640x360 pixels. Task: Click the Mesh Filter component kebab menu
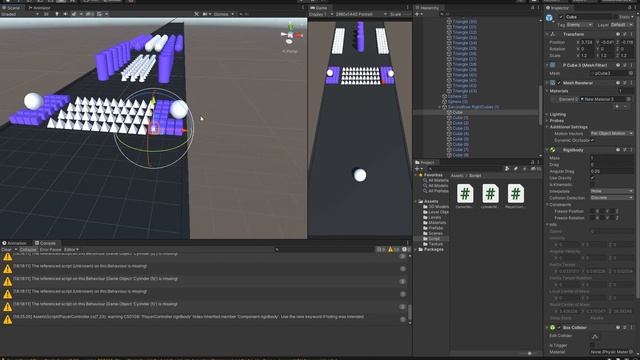click(631, 65)
